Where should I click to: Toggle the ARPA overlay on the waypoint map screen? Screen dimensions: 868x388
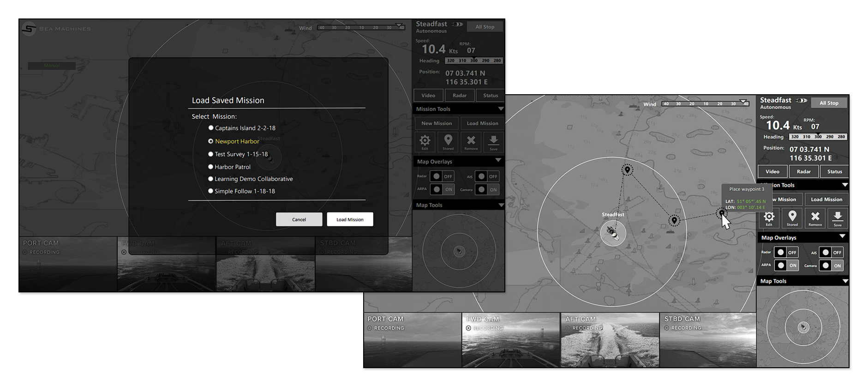point(786,265)
